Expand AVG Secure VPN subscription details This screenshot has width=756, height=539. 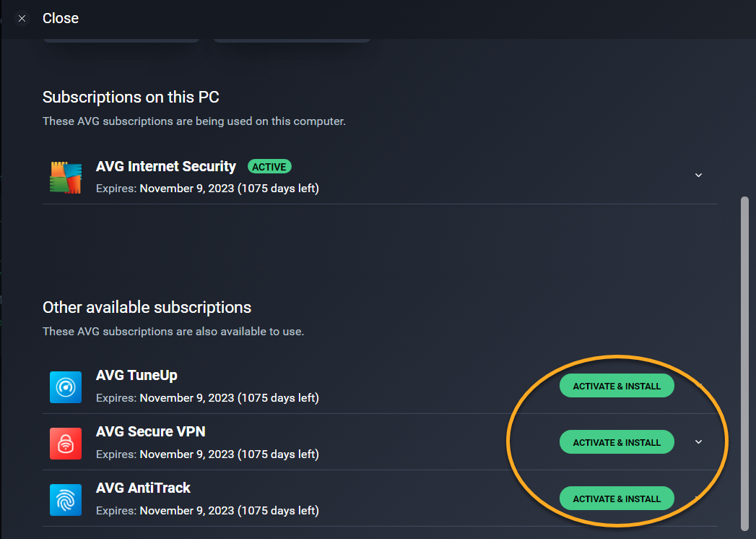pyautogui.click(x=698, y=442)
